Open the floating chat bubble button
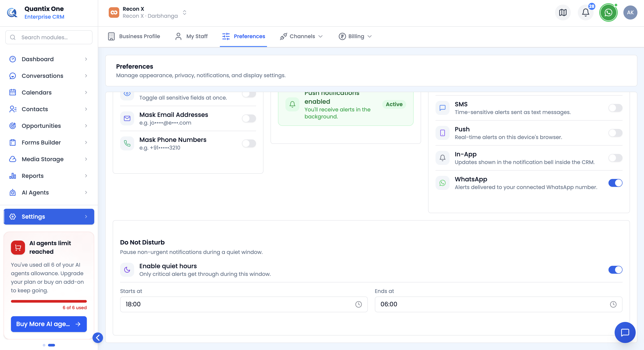The height and width of the screenshot is (350, 644). point(625,332)
